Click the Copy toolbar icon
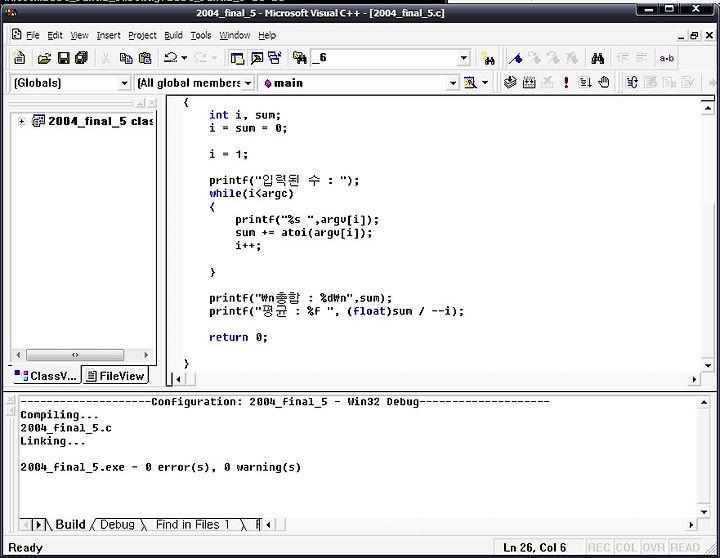Viewport: 720px width, 558px height. point(126,58)
